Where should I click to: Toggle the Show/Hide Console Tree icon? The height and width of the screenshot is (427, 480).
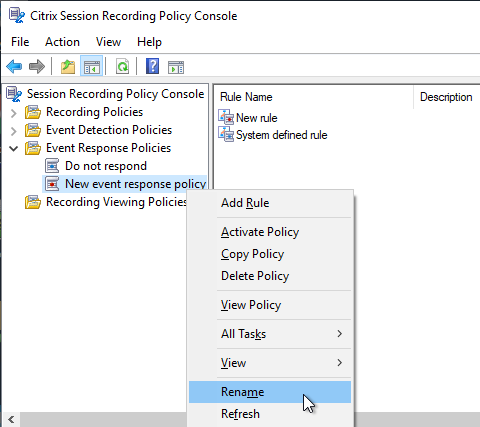pyautogui.click(x=91, y=66)
